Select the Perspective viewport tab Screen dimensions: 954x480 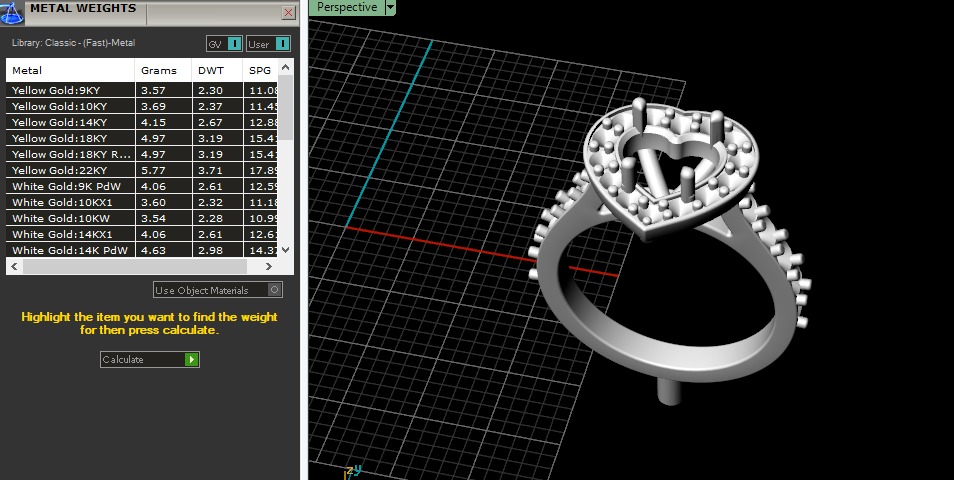click(347, 7)
